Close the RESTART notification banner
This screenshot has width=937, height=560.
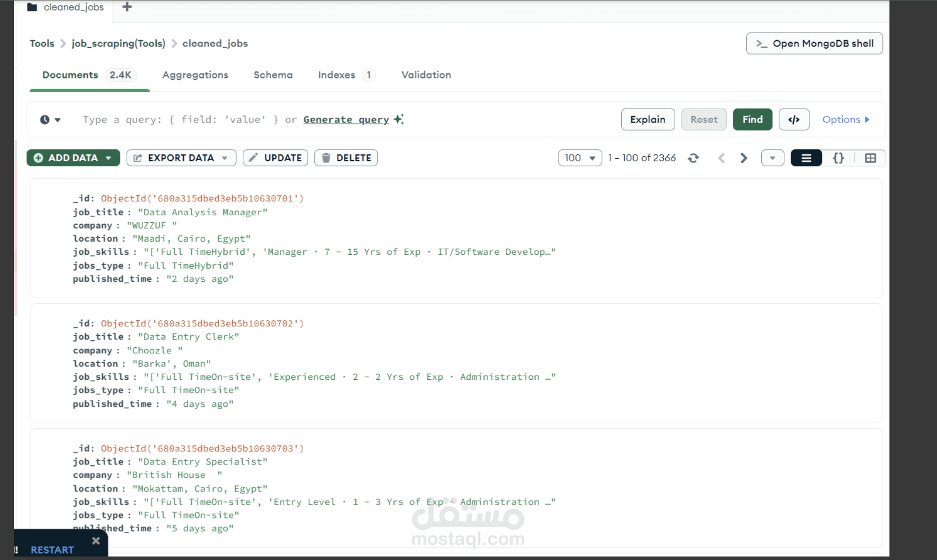click(96, 540)
